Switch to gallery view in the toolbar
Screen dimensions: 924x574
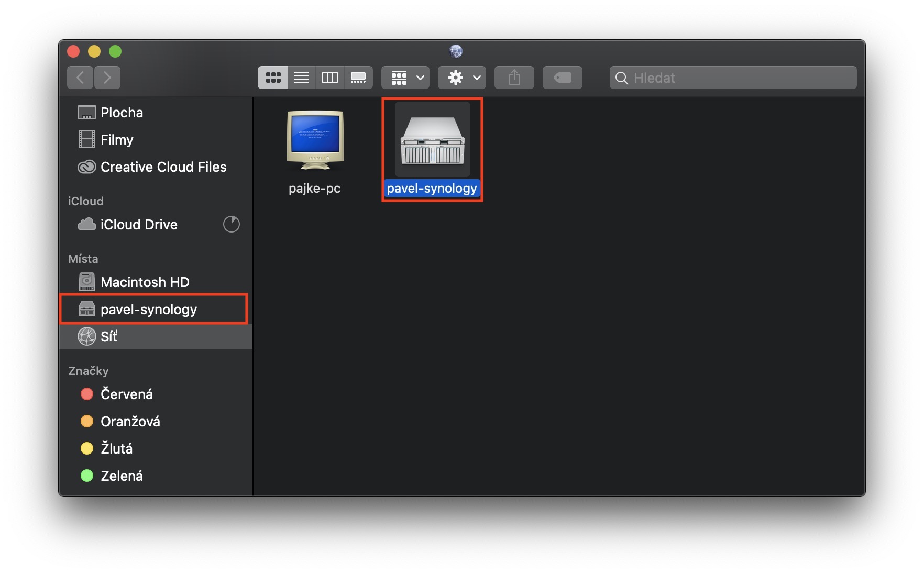pyautogui.click(x=358, y=77)
